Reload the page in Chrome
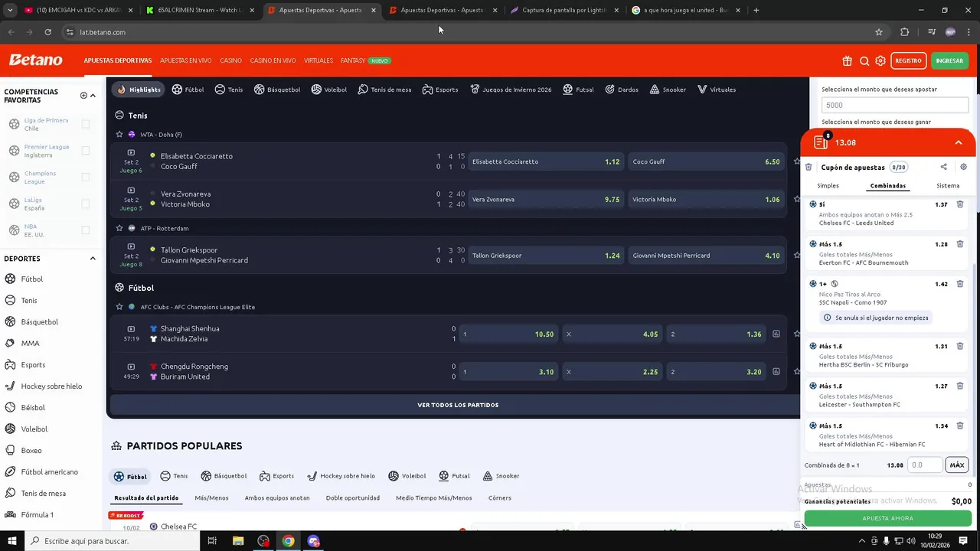980x551 pixels. coord(47,32)
